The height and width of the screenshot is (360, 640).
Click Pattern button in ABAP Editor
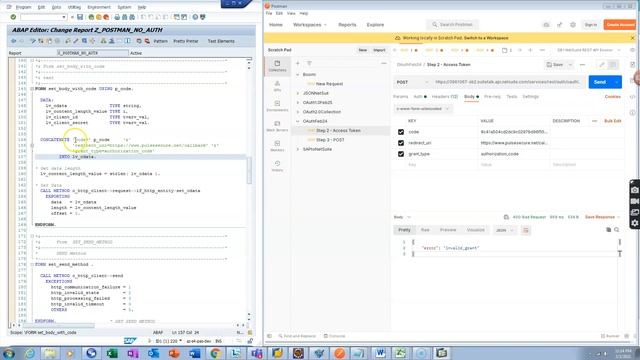(x=160, y=41)
